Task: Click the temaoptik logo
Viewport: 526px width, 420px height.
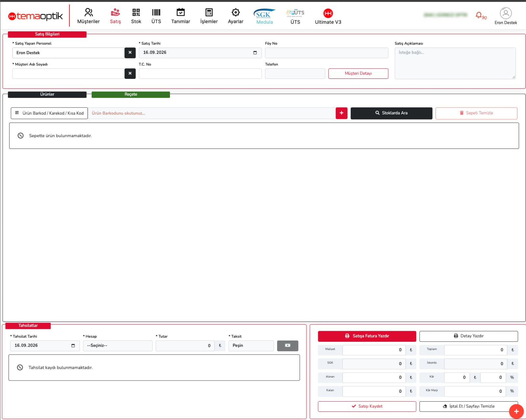Action: point(36,16)
